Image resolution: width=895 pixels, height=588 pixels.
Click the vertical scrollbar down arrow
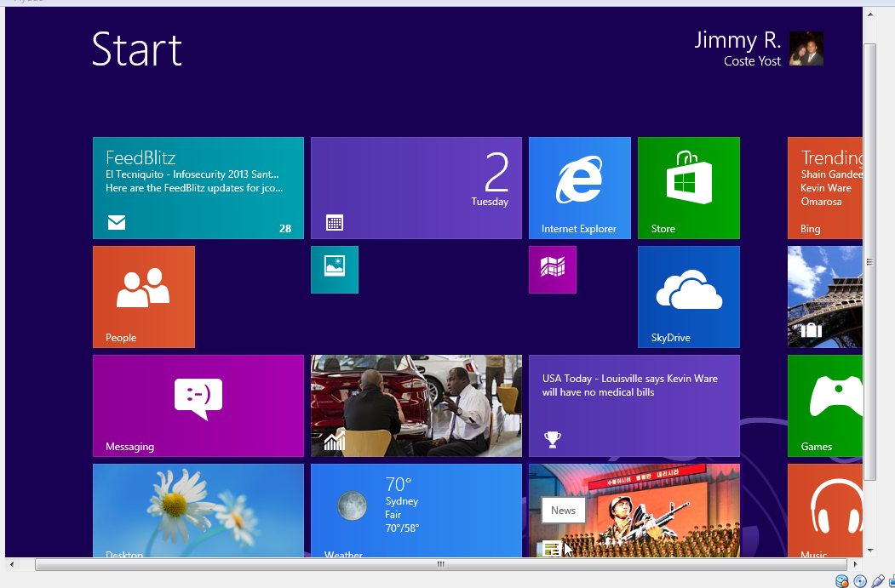(x=870, y=551)
